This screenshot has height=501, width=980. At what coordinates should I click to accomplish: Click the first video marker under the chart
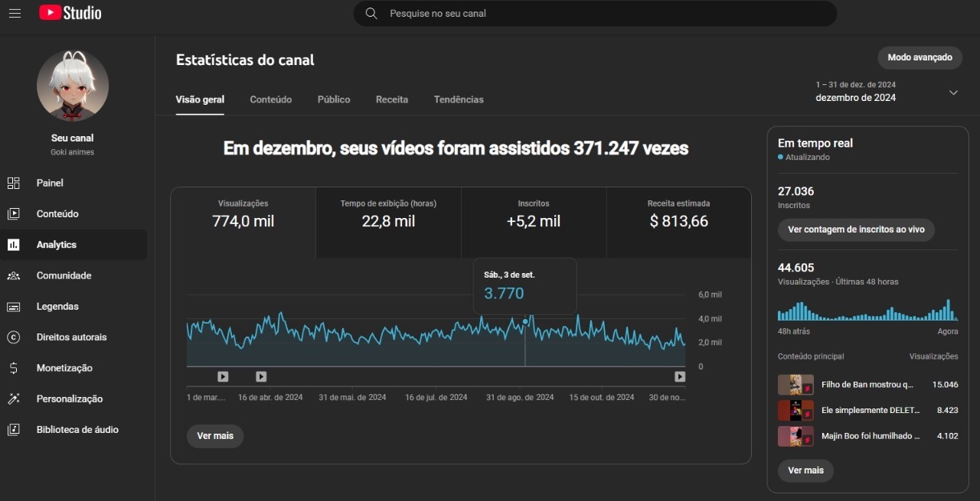[223, 376]
